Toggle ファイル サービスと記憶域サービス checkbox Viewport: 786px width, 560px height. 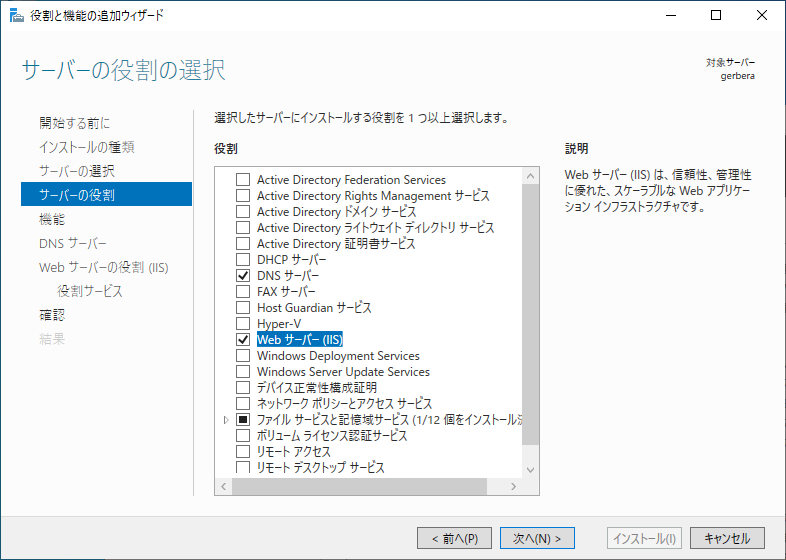click(x=243, y=420)
